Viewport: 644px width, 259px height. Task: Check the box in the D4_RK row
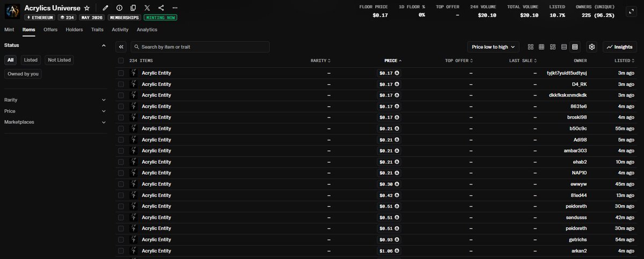[x=121, y=84]
